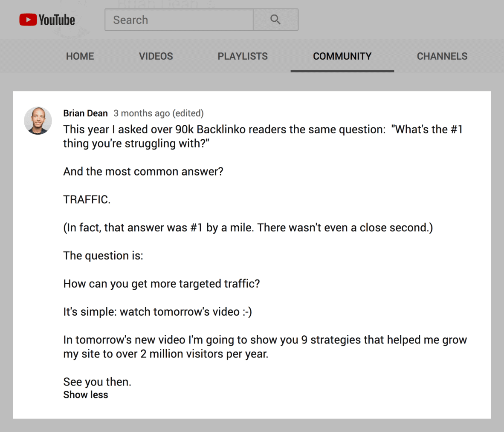Open the HOME tab

80,56
